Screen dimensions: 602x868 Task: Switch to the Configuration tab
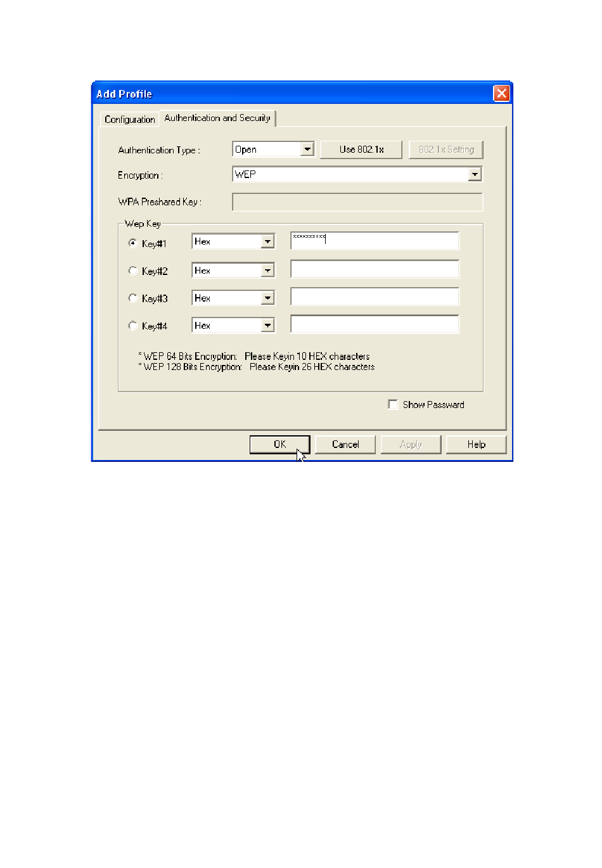pos(129,119)
